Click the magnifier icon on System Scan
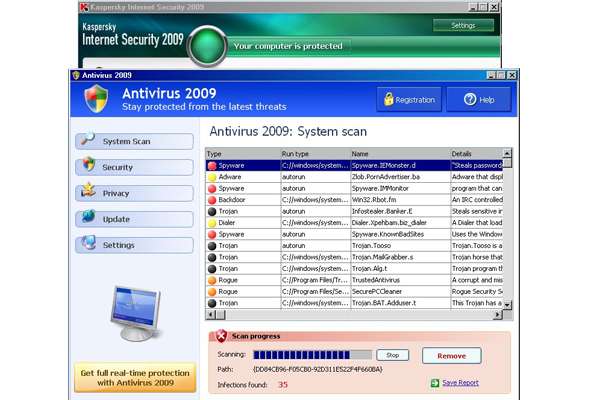Viewport: 600px width, 400px height. point(88,138)
